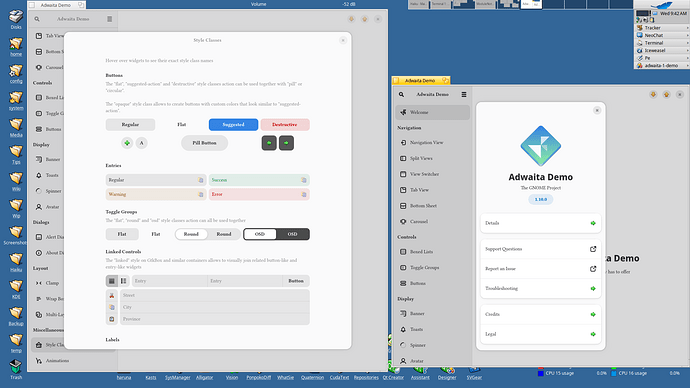Expand the Legal row in About dialog

[x=541, y=334]
